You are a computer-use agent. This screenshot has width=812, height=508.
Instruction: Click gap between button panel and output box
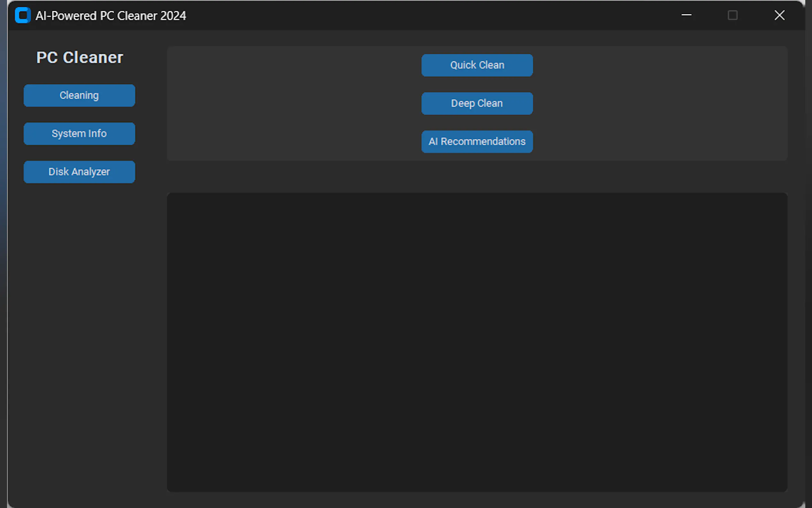(x=477, y=177)
